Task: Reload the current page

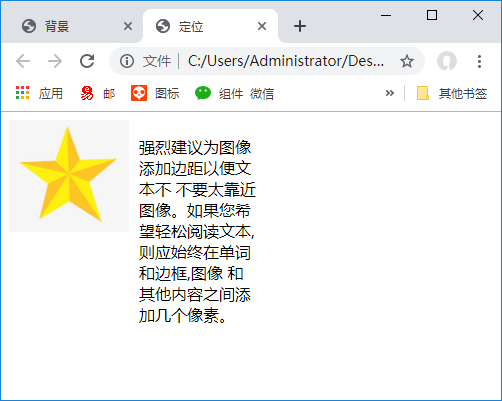Action: coord(87,61)
